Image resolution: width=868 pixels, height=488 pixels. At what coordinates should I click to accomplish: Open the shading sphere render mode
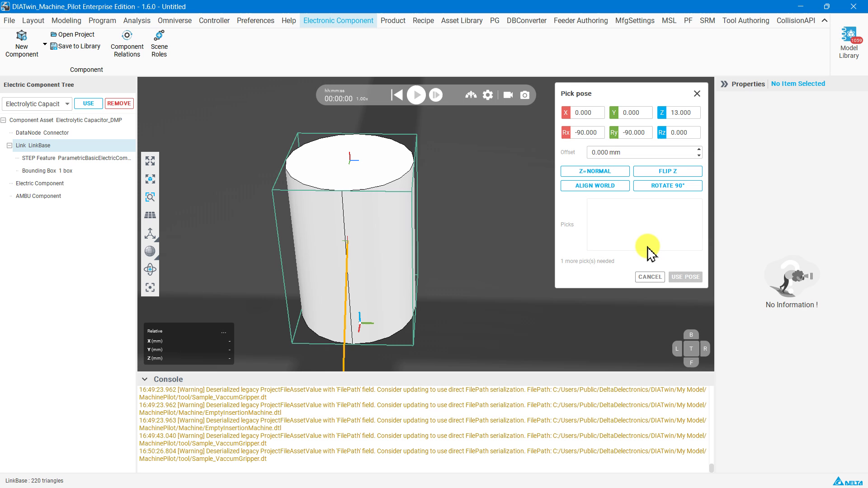150,251
